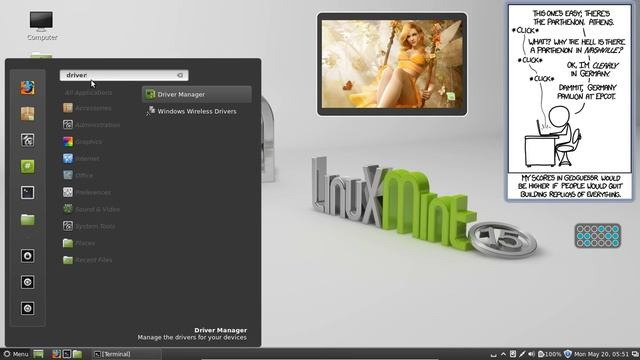Select the Accessories category
The image size is (640, 360).
tap(87, 108)
